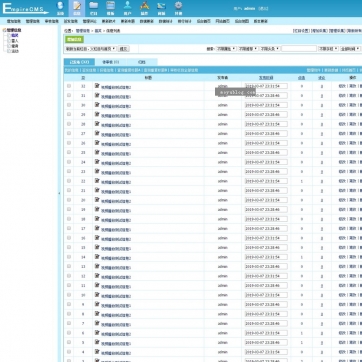The height and width of the screenshot is (362, 362).
Task: Open the Shop icon in the top bar
Action: point(161,8)
